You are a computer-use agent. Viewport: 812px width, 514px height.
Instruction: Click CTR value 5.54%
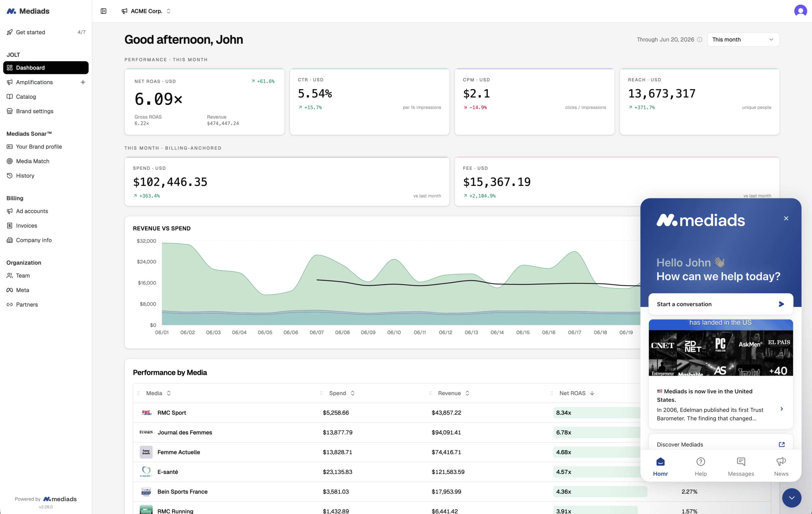point(315,93)
